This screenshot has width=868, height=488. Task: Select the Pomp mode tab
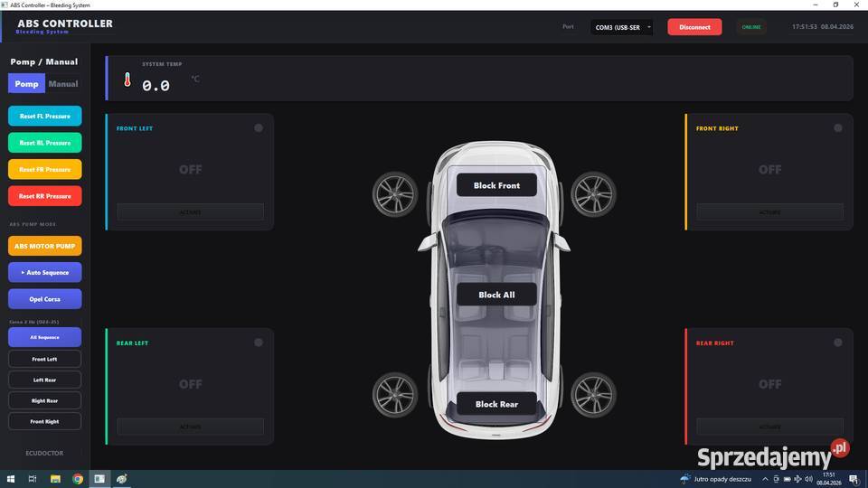pyautogui.click(x=27, y=84)
